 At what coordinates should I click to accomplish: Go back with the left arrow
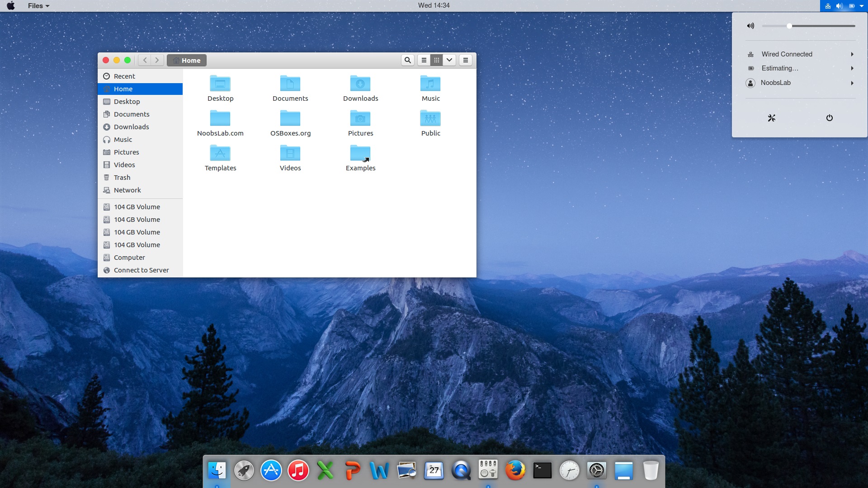click(145, 60)
